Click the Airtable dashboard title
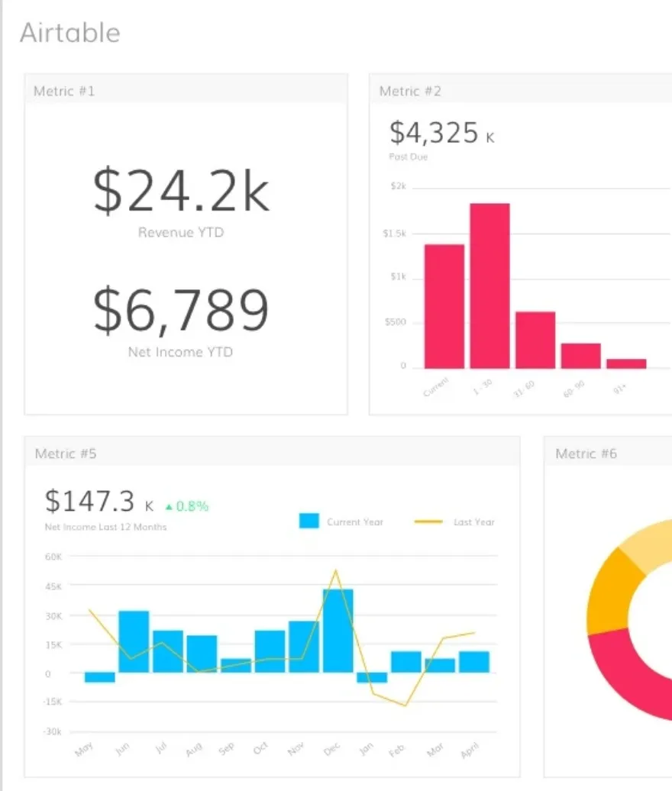The height and width of the screenshot is (791, 672). click(70, 33)
